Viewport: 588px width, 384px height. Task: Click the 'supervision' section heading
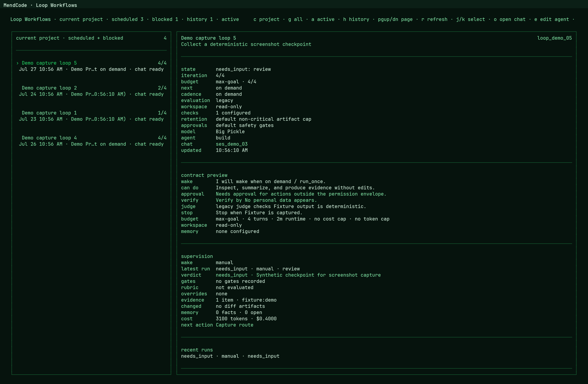click(197, 256)
